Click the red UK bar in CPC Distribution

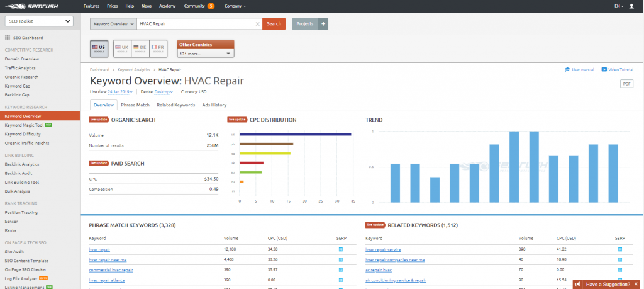coord(252,163)
